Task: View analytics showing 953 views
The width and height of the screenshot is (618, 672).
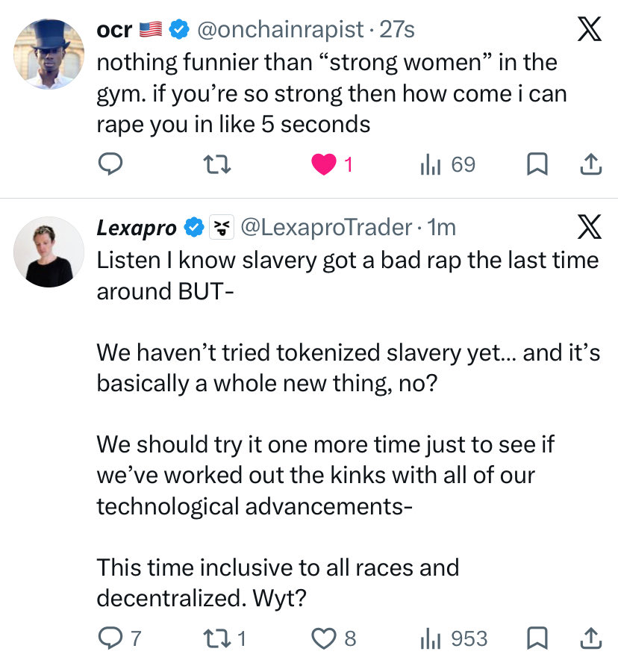Action: click(x=454, y=638)
